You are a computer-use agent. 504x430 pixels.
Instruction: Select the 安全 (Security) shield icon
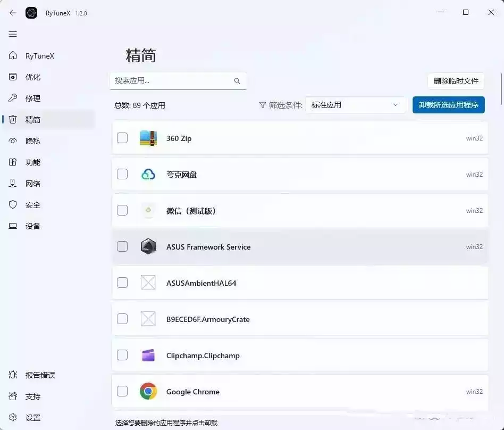tap(13, 204)
